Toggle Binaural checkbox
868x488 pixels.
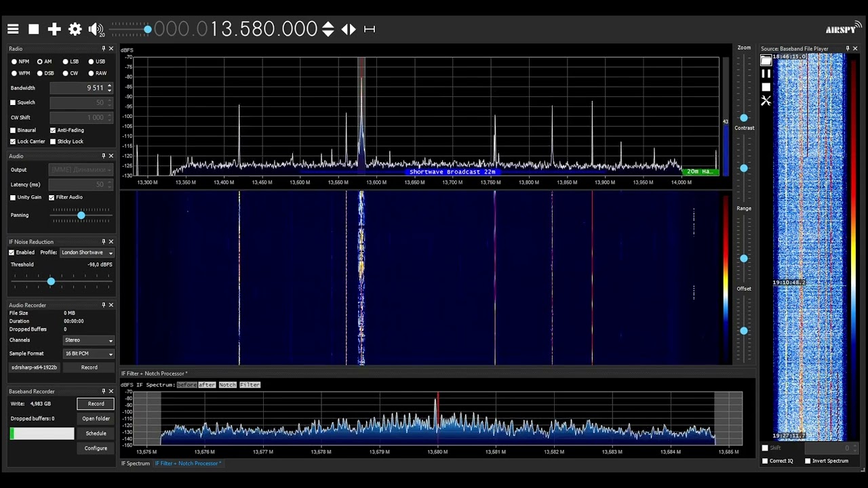tap(13, 130)
